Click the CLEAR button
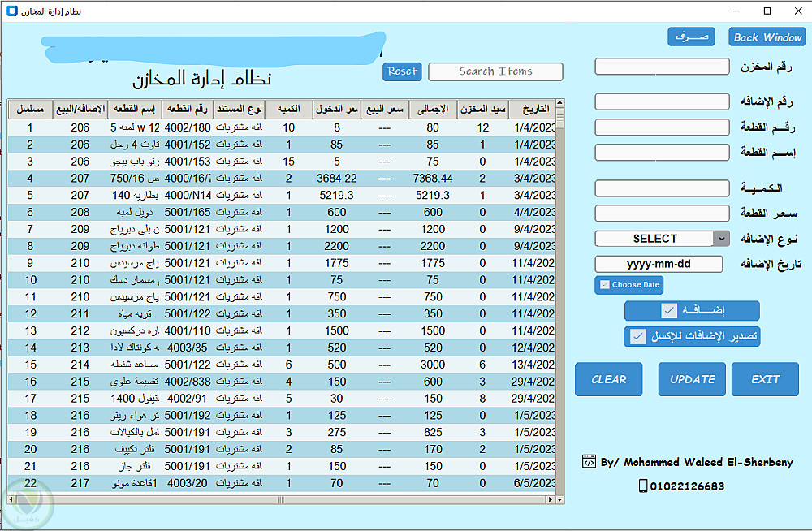Screen dimensions: 812x531 point(608,379)
